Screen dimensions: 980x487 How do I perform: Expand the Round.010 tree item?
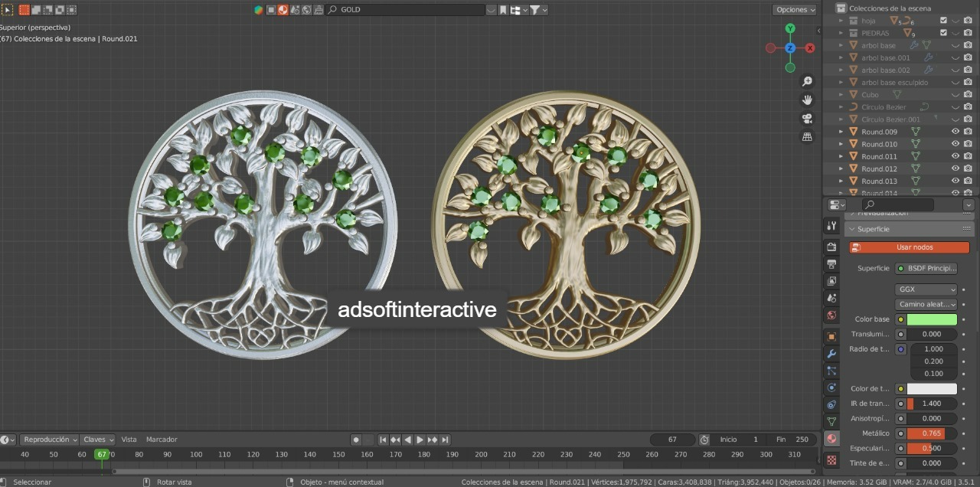(x=841, y=144)
